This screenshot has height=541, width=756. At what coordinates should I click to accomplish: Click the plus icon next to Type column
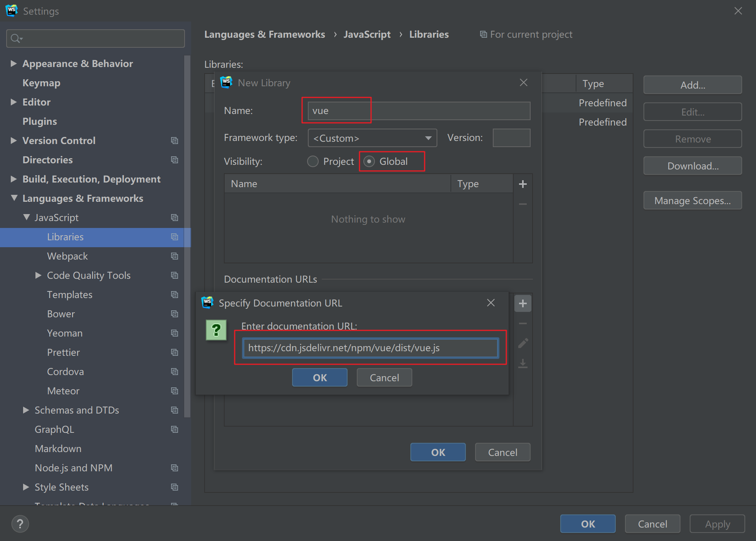[x=522, y=184]
